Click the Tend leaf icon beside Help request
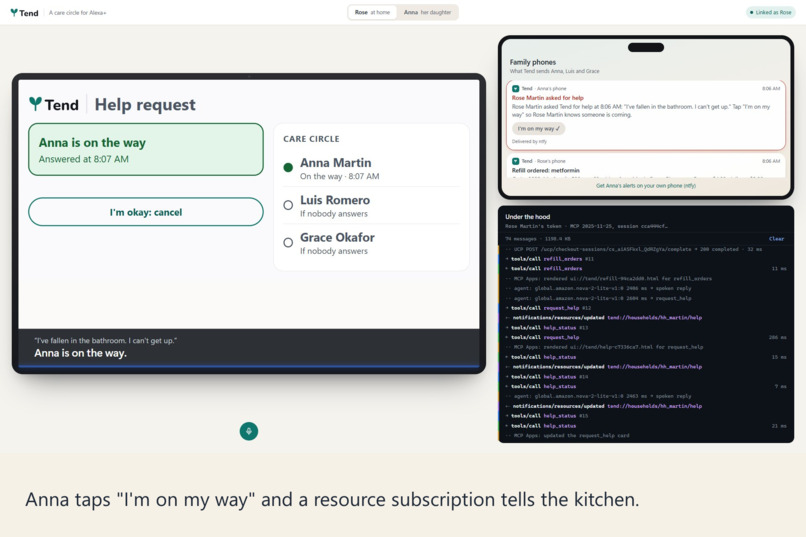The height and width of the screenshot is (537, 806). pos(35,104)
